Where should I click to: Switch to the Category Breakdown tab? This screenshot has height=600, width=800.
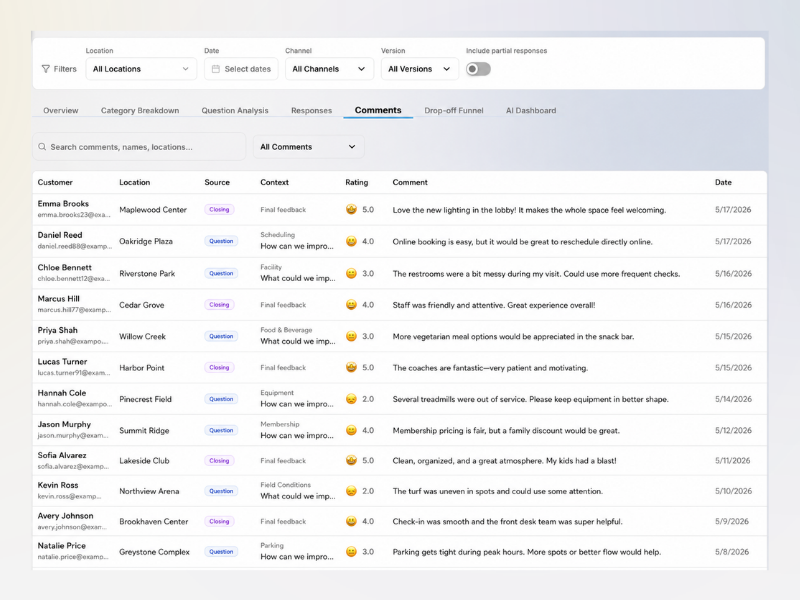point(140,110)
